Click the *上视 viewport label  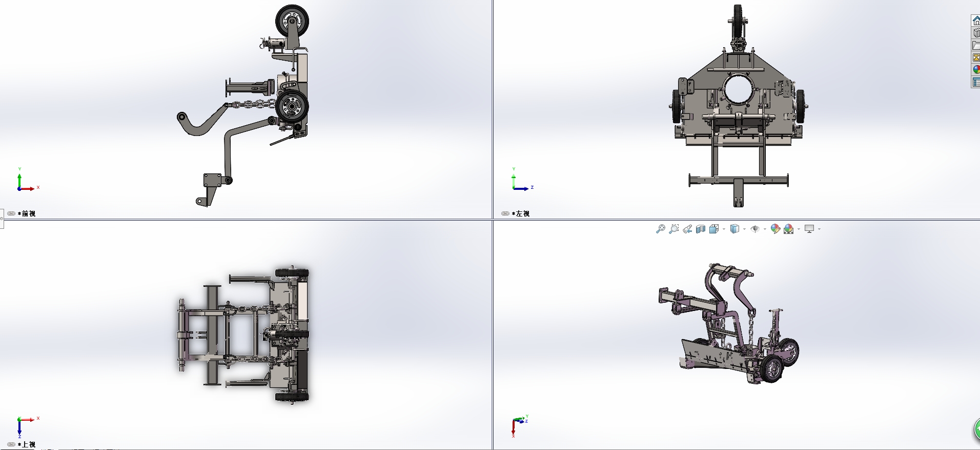click(27, 444)
